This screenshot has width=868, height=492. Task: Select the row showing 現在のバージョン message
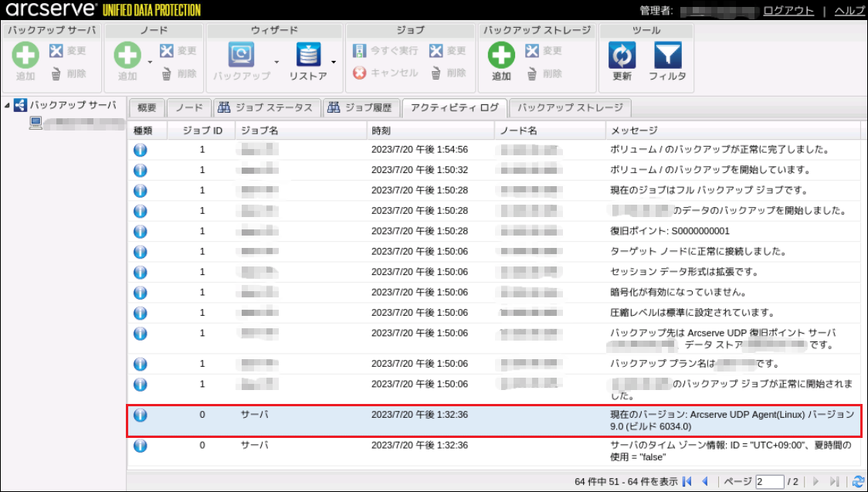(493, 420)
